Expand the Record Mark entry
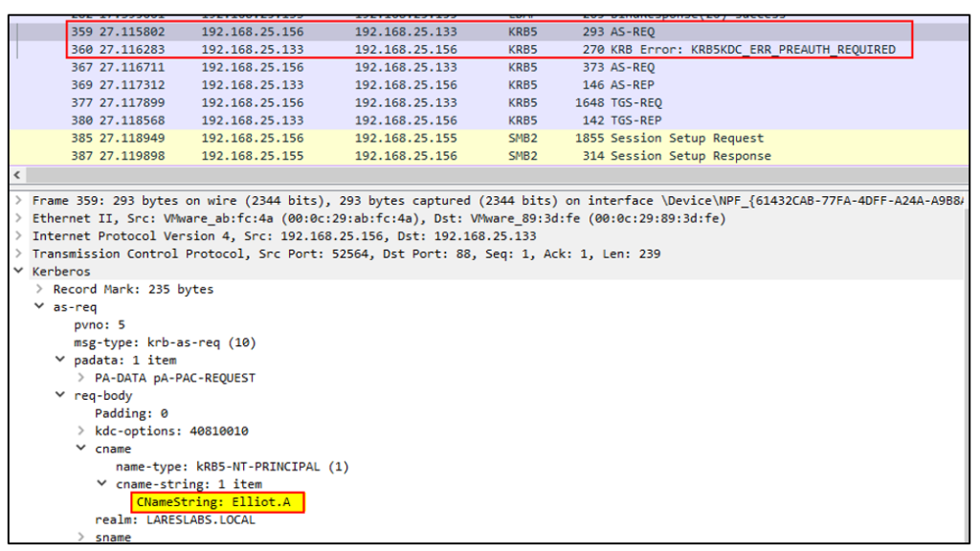 tap(39, 289)
